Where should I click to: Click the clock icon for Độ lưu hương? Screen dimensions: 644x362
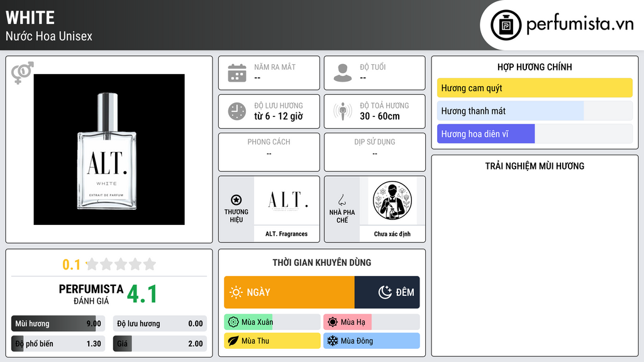pos(237,111)
